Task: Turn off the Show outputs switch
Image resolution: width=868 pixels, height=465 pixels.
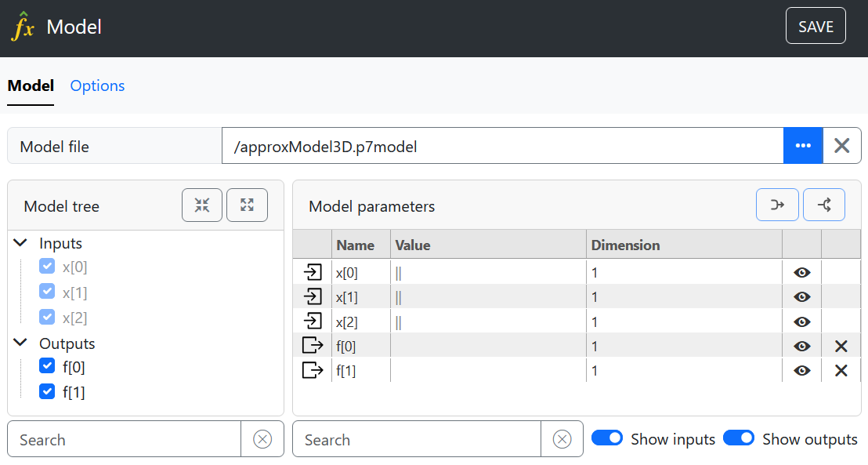Action: (x=738, y=438)
